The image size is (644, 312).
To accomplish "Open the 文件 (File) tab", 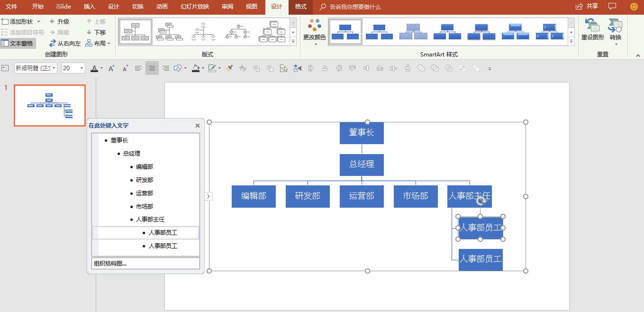I will click(x=11, y=7).
